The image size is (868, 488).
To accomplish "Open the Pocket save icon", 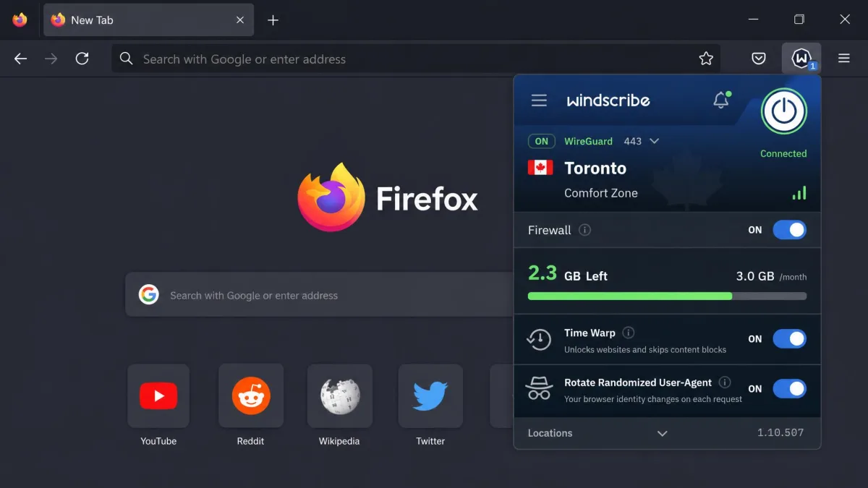I will (759, 59).
